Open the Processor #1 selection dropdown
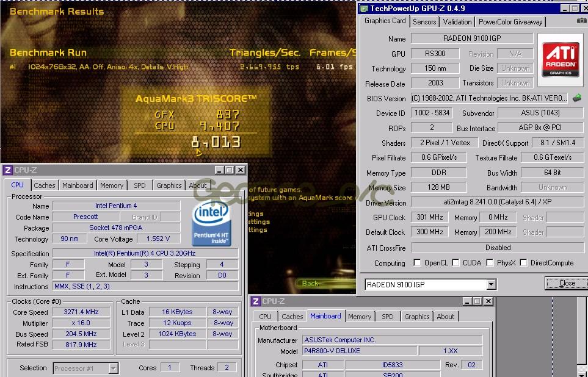The width and height of the screenshot is (588, 377). click(113, 368)
